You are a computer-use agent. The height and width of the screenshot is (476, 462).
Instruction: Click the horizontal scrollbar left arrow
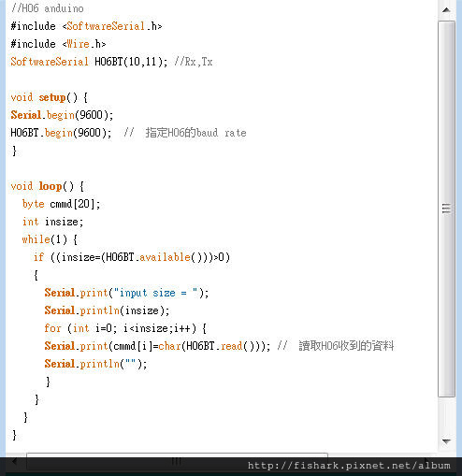(x=14, y=461)
